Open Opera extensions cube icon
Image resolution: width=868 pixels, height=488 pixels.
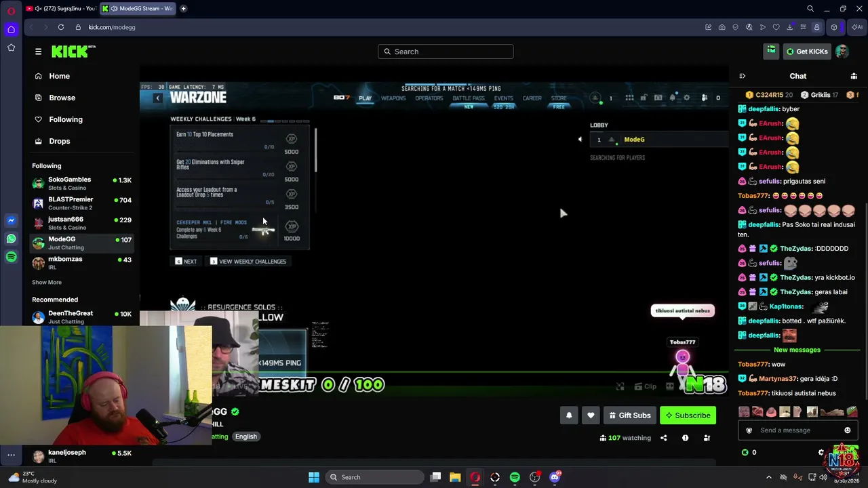click(834, 27)
